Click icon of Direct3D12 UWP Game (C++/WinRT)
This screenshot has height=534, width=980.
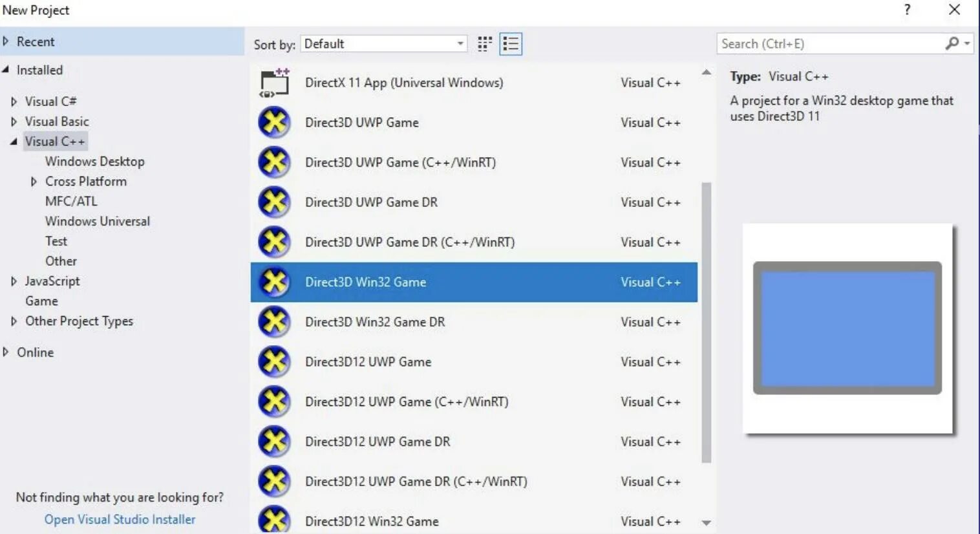275,401
